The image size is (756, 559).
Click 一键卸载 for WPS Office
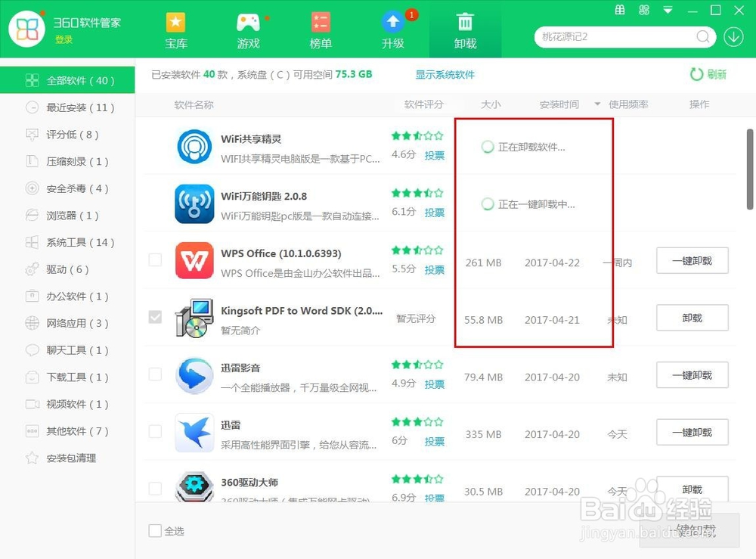pyautogui.click(x=692, y=261)
